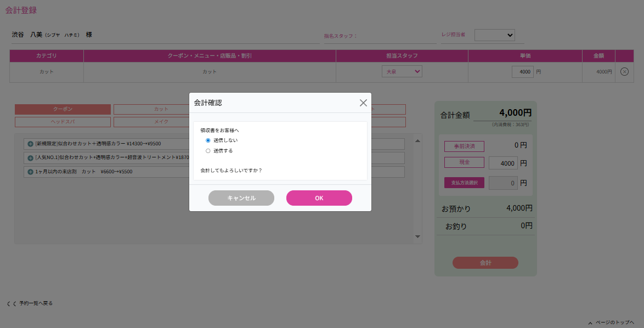Remove the カット row with the circled X icon
Screen dimensions: 644x328
[624, 72]
